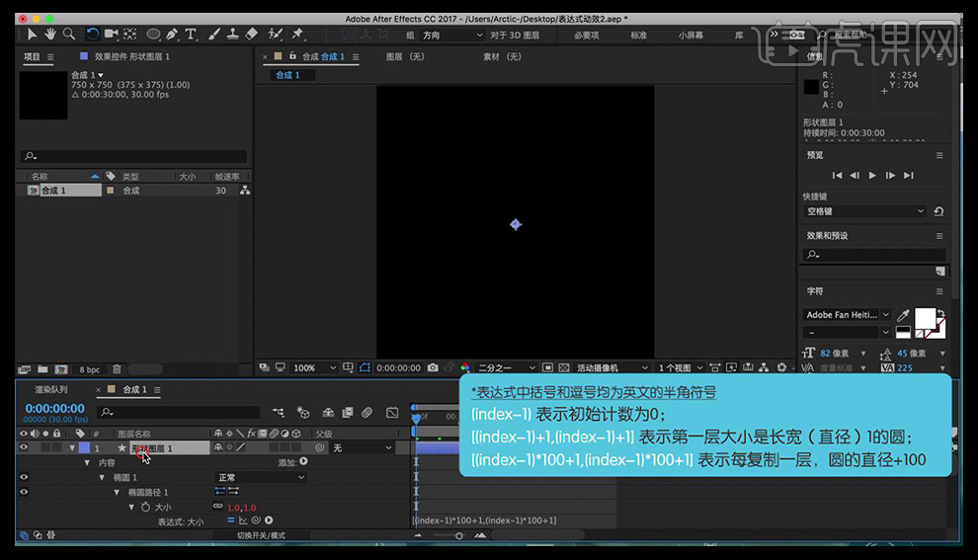Hide shape layer 1 with its eye icon

pos(24,447)
